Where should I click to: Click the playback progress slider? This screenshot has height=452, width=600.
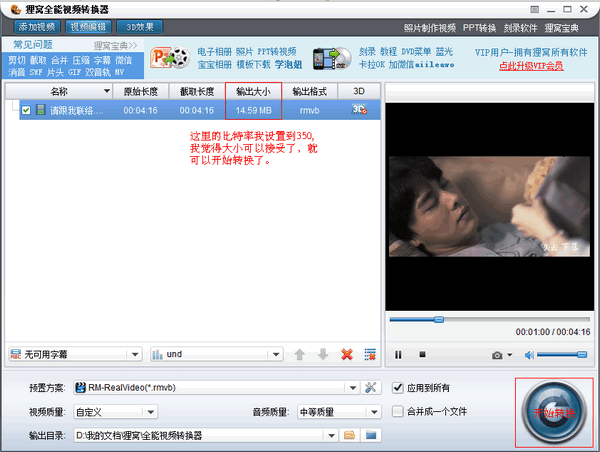click(490, 319)
